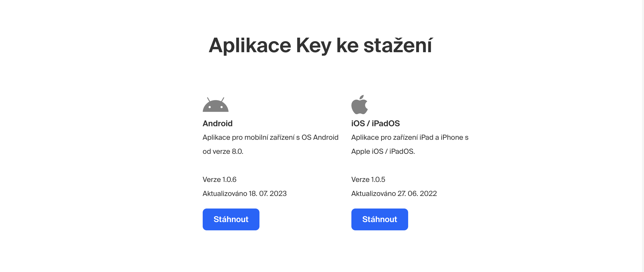Click the word "ke" in the page title

(347, 45)
